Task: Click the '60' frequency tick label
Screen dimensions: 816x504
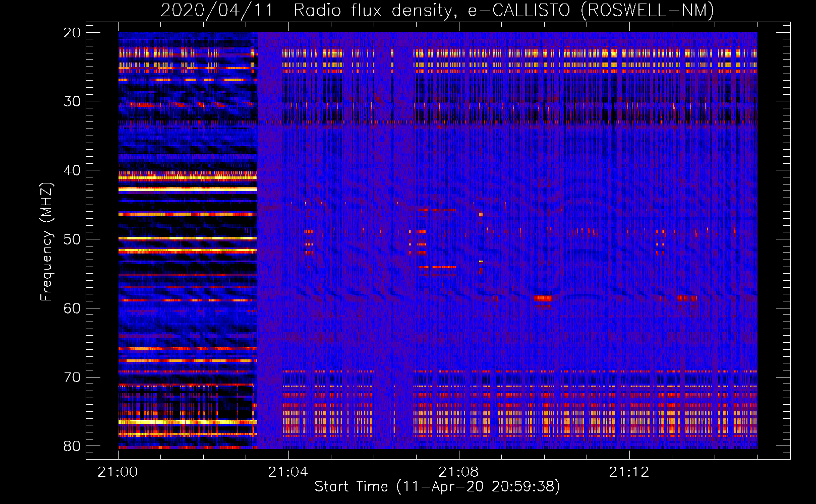Action: point(72,308)
